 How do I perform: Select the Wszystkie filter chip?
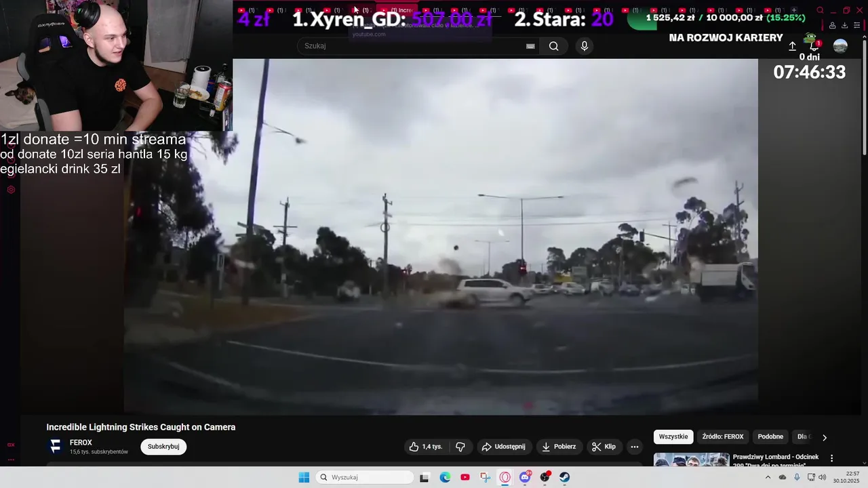673,437
